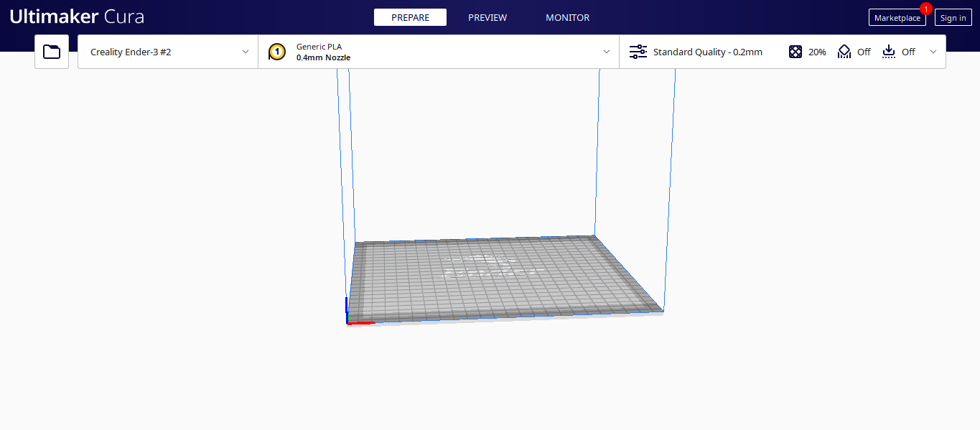The width and height of the screenshot is (980, 430).
Task: Click the Generic PLA material label
Action: [x=319, y=47]
